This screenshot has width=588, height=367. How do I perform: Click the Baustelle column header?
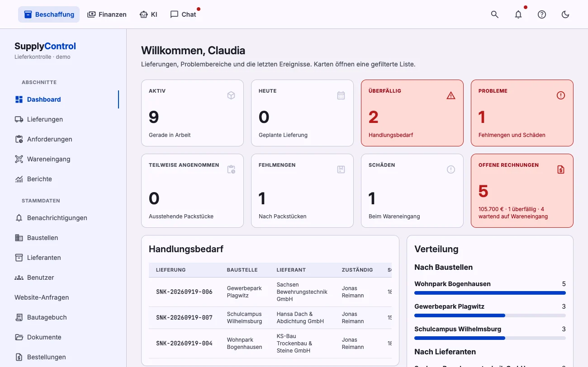(x=242, y=270)
